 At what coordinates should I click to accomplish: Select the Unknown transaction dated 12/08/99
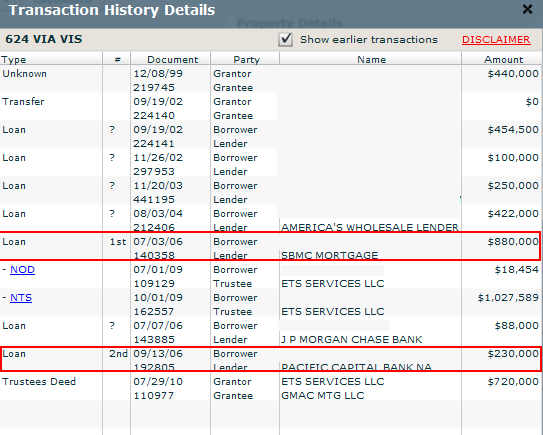pyautogui.click(x=271, y=80)
